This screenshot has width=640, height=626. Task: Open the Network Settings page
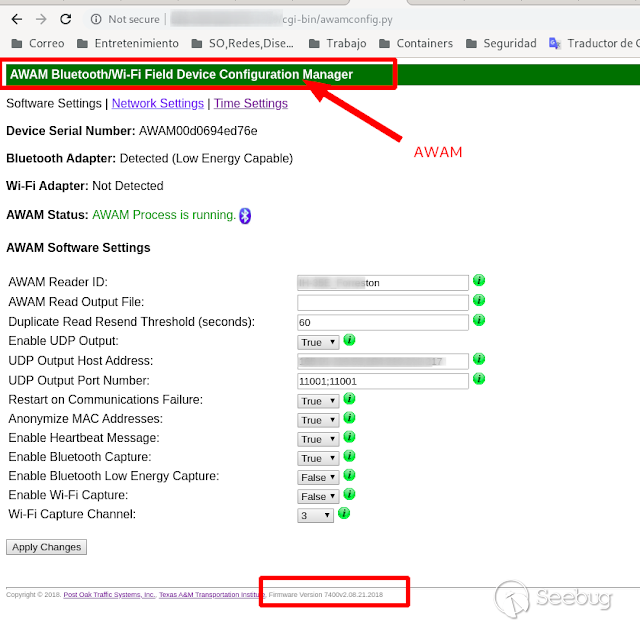click(158, 104)
